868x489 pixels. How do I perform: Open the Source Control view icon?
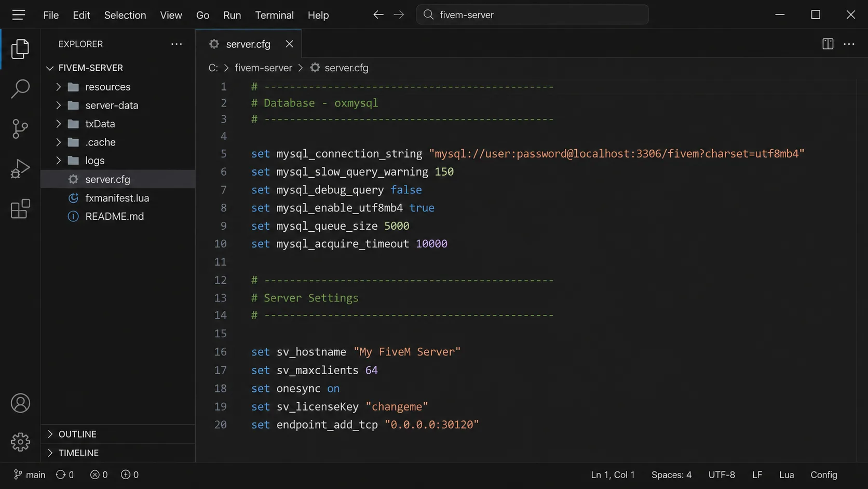pos(20,129)
